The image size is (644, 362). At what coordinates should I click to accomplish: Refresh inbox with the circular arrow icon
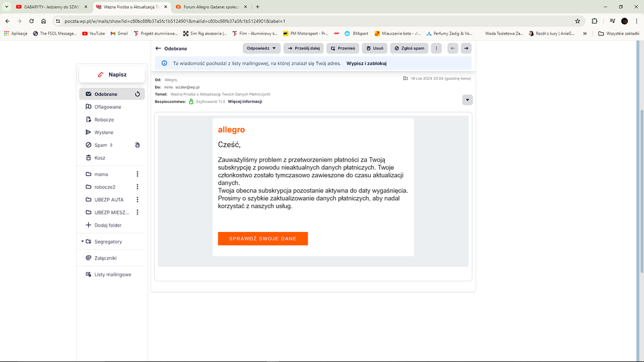click(x=137, y=94)
